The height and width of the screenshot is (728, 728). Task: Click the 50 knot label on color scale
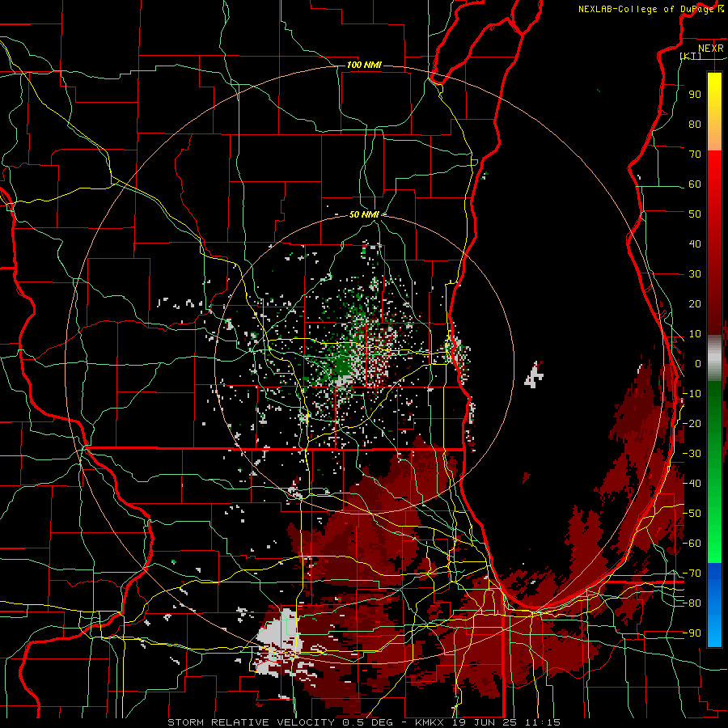(x=695, y=214)
